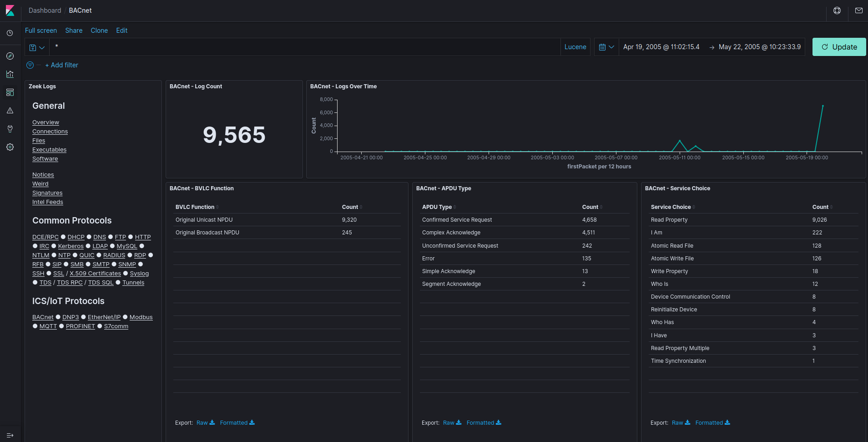Open the date picker calendar dropdown
868x442 pixels.
607,47
